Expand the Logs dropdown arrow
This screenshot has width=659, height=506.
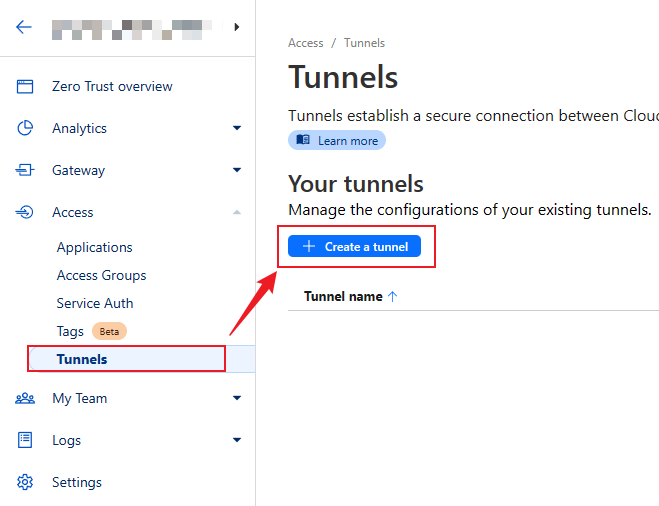pos(237,441)
